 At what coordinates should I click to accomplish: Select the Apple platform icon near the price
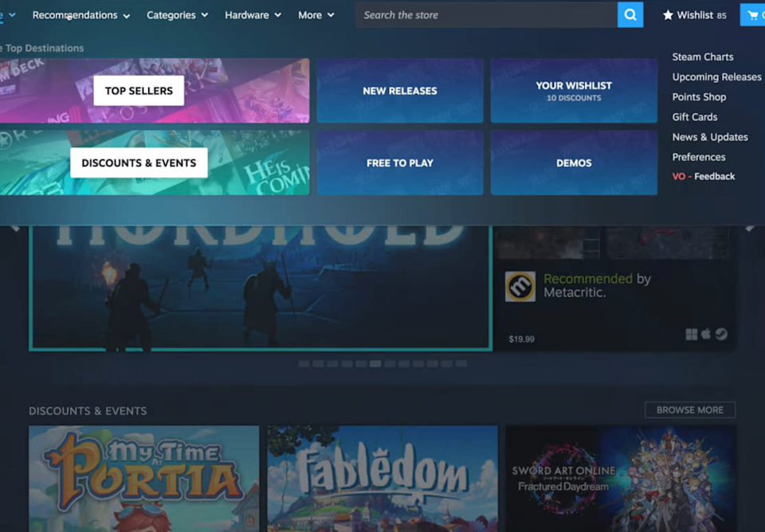point(706,334)
